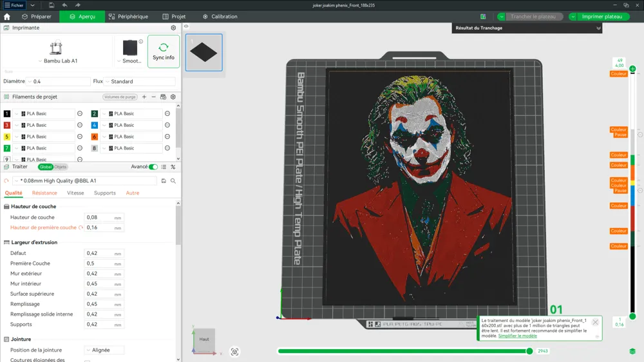
Task: Open the nozzle Diamètre 0.4 dropdown
Action: (58, 82)
